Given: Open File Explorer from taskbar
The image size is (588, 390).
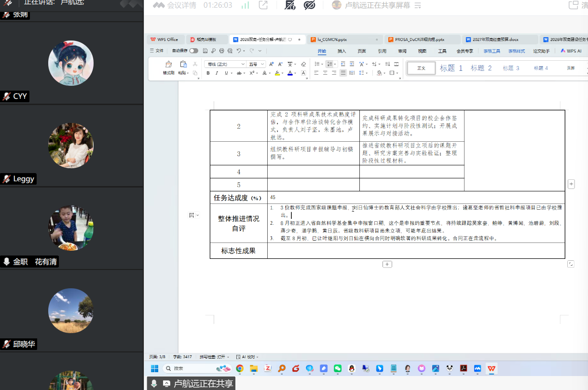Looking at the screenshot, I should [254, 368].
